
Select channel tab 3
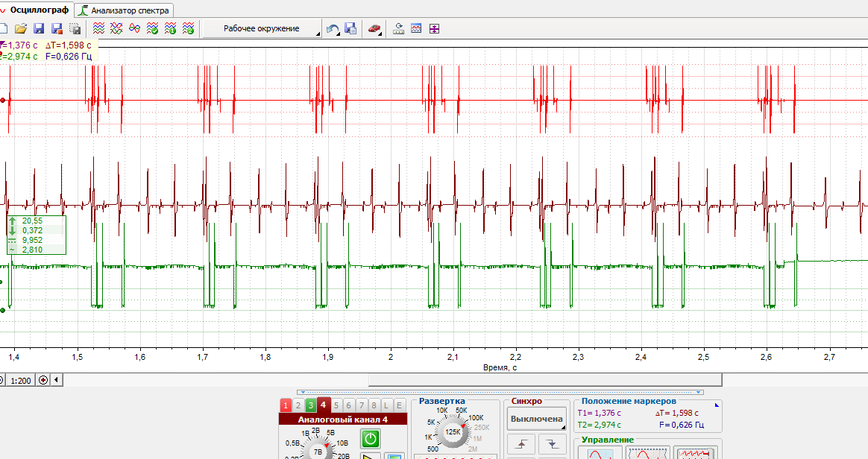tap(310, 406)
